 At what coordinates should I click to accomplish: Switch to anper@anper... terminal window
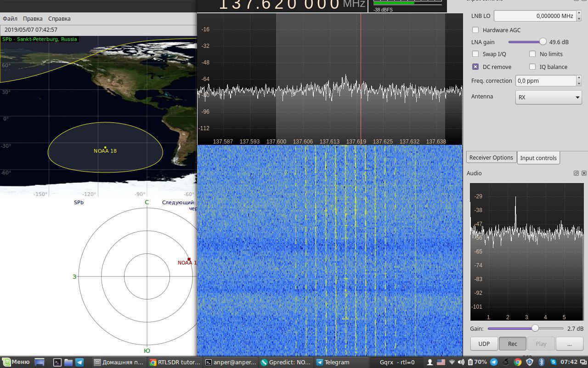[231, 362]
